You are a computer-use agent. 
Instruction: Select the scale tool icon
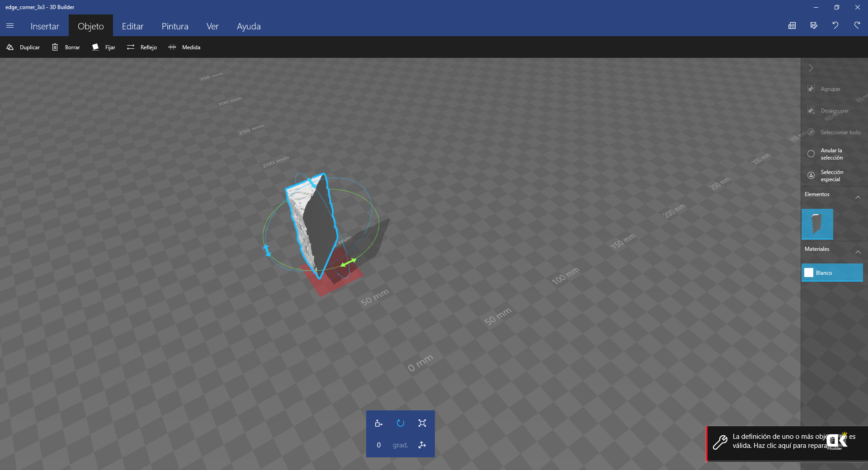coord(422,423)
